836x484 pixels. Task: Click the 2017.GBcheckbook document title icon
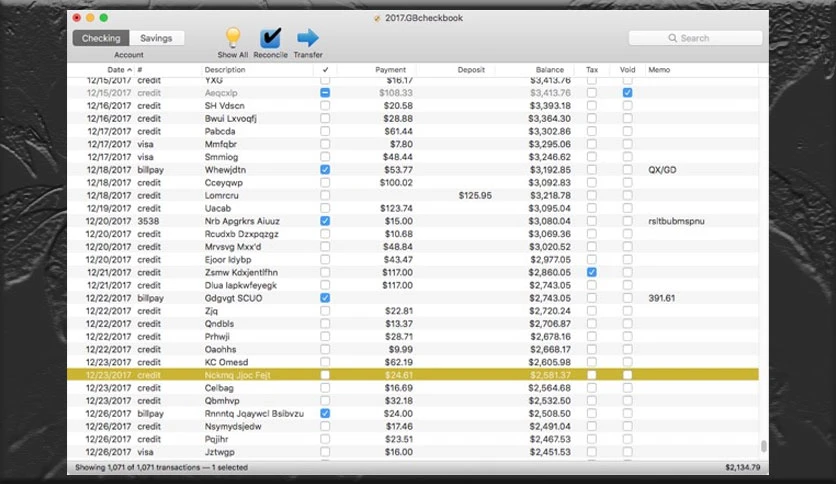[377, 18]
